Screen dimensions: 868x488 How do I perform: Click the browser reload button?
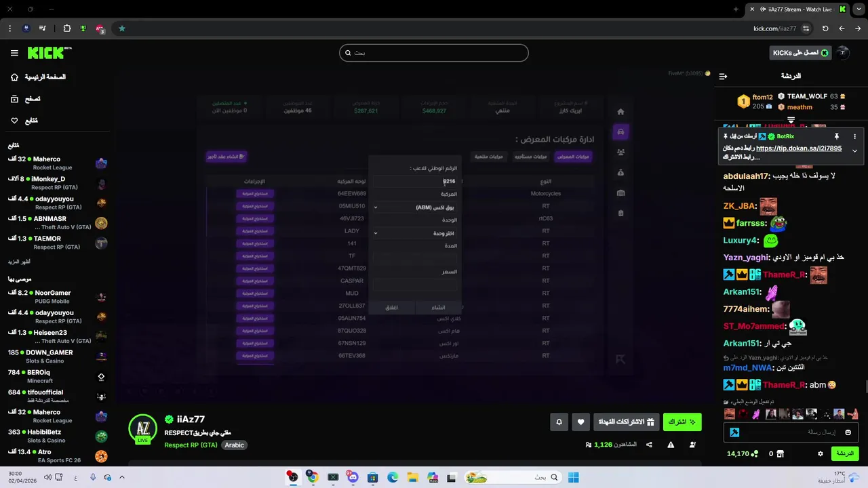pyautogui.click(x=825, y=28)
